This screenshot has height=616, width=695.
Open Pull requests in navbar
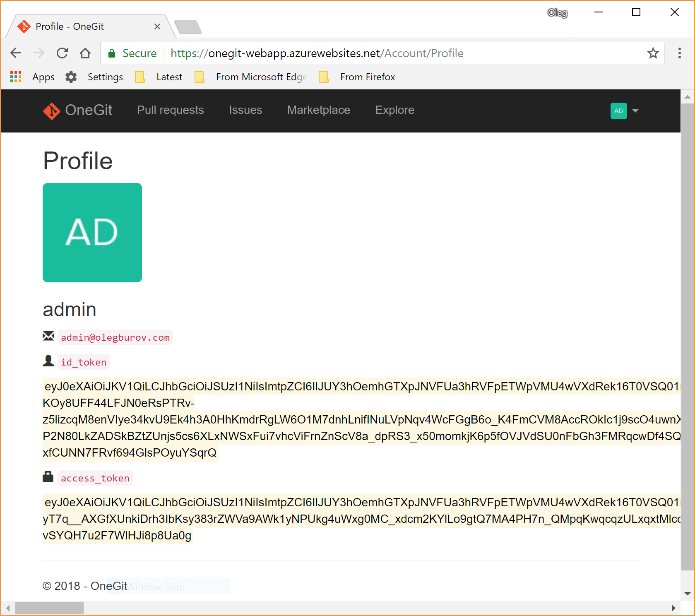click(170, 110)
